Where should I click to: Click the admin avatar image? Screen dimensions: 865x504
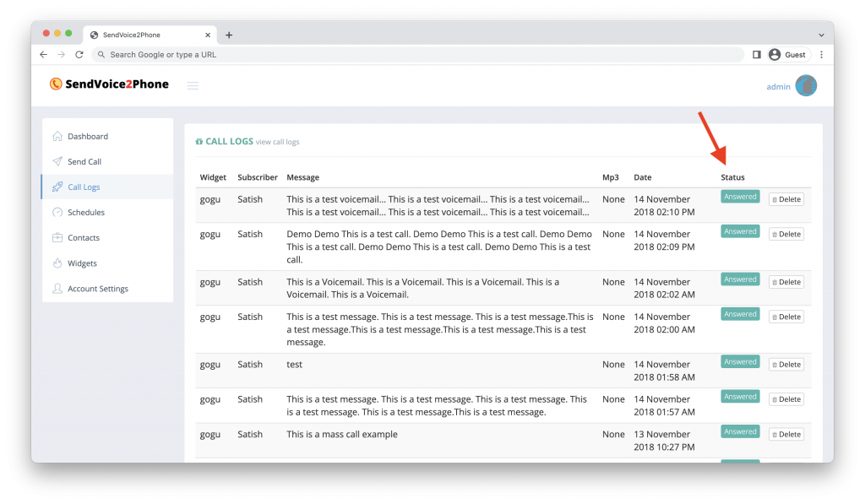(x=806, y=86)
